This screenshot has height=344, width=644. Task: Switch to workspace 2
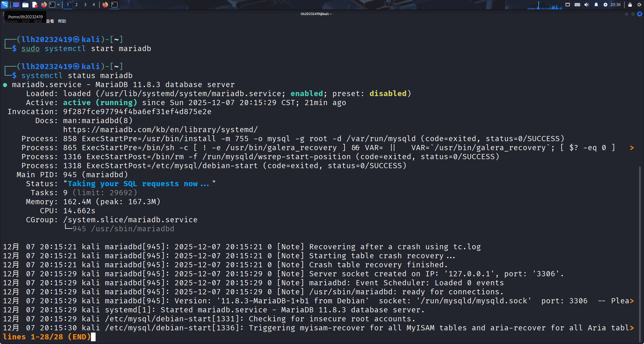click(x=76, y=5)
